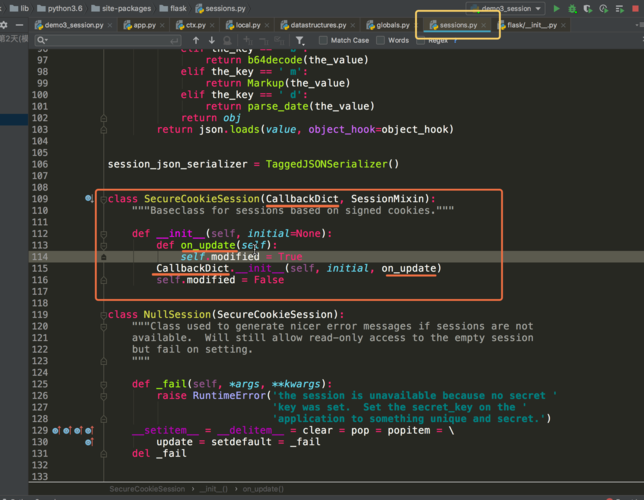Close the app.py tab
The width and height of the screenshot is (644, 500).
click(162, 25)
